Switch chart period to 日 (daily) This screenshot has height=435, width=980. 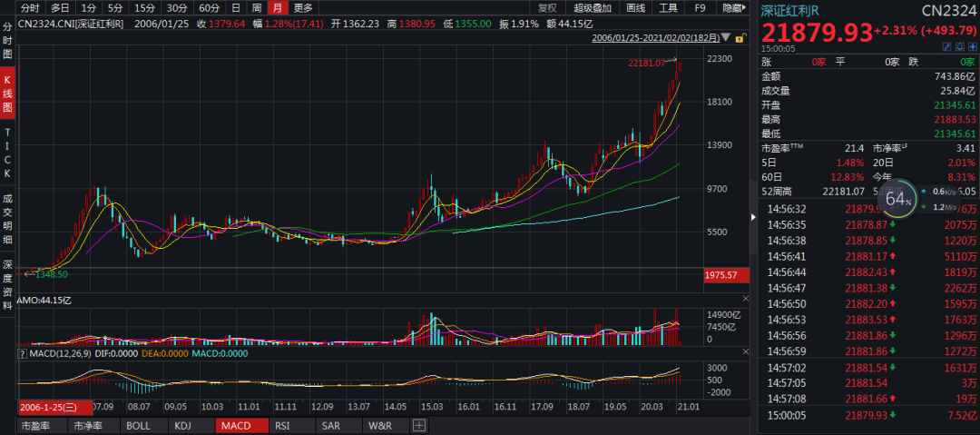point(236,8)
